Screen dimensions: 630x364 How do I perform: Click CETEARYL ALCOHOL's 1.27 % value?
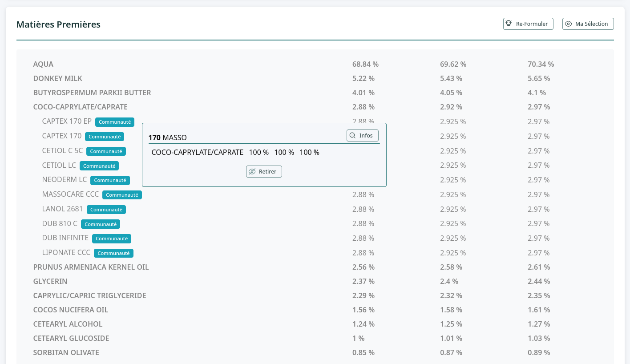tap(539, 324)
